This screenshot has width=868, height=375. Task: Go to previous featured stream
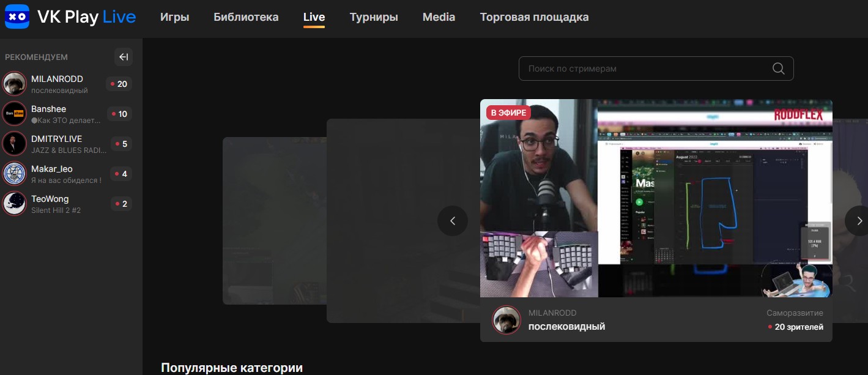453,221
